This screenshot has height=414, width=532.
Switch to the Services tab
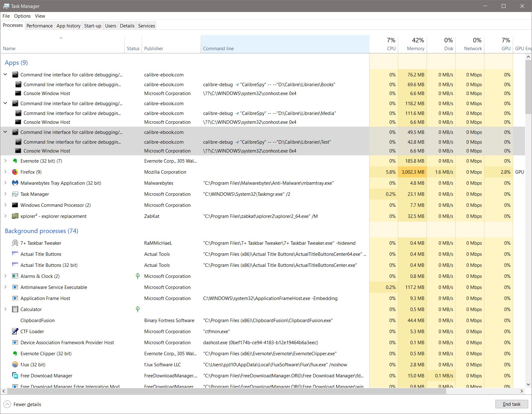pyautogui.click(x=146, y=26)
